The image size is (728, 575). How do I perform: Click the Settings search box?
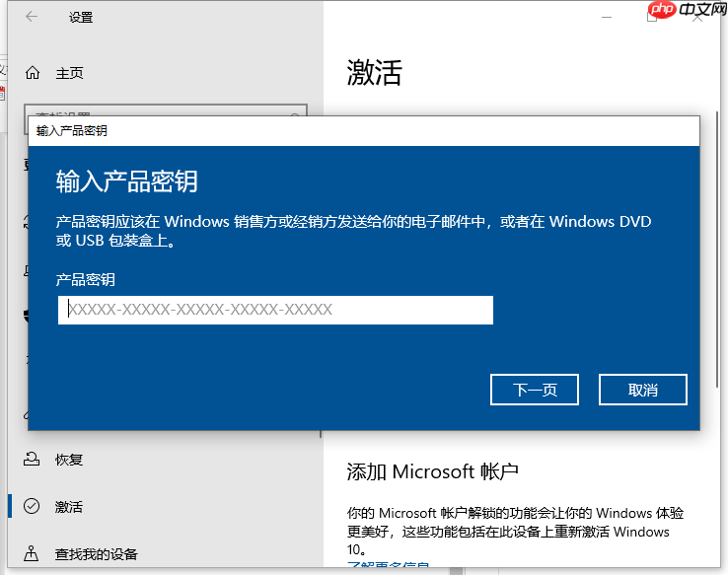point(166,110)
